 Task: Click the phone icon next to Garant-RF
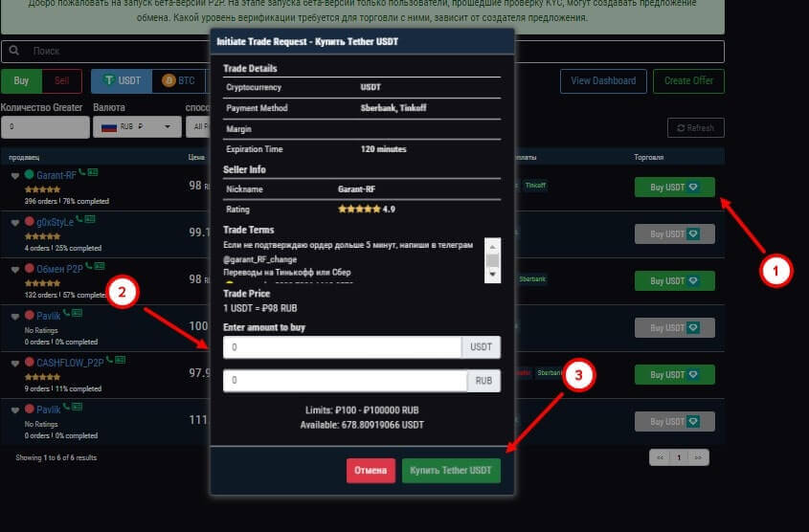point(82,173)
